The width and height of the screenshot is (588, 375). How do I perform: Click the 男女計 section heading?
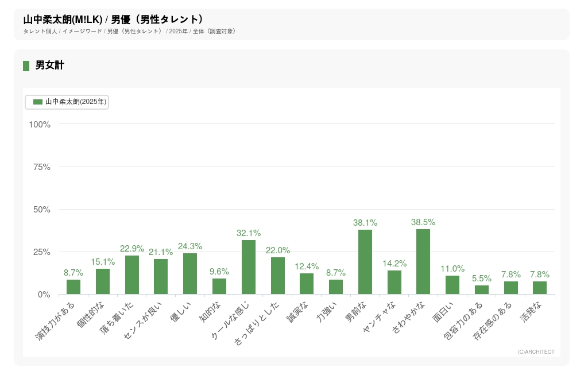tap(50, 65)
